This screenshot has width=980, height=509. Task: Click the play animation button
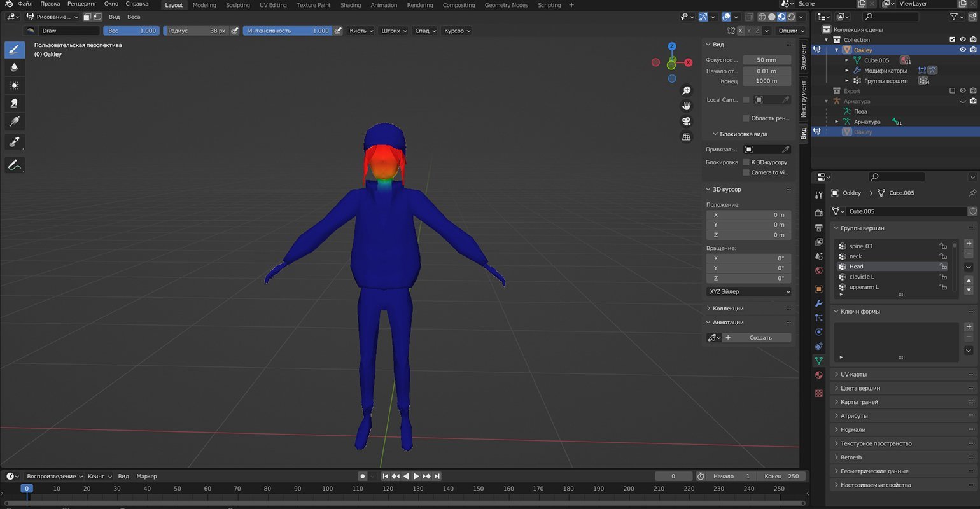tap(416, 476)
